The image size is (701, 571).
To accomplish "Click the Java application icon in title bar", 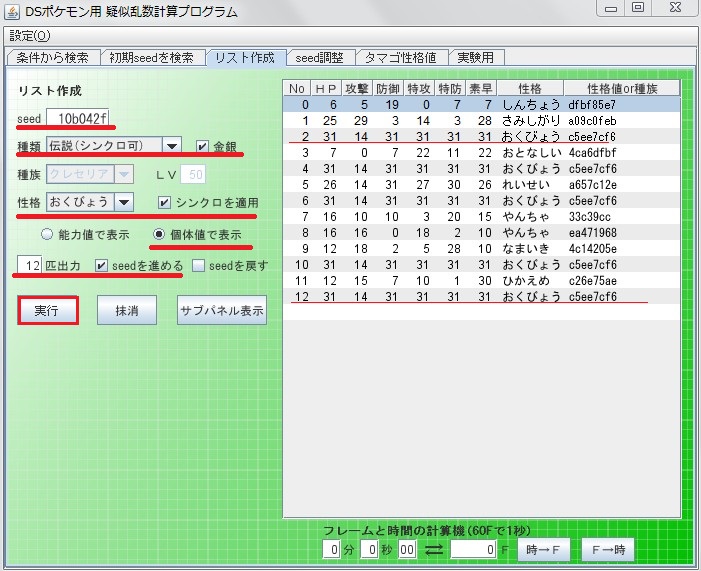I will [x=11, y=12].
